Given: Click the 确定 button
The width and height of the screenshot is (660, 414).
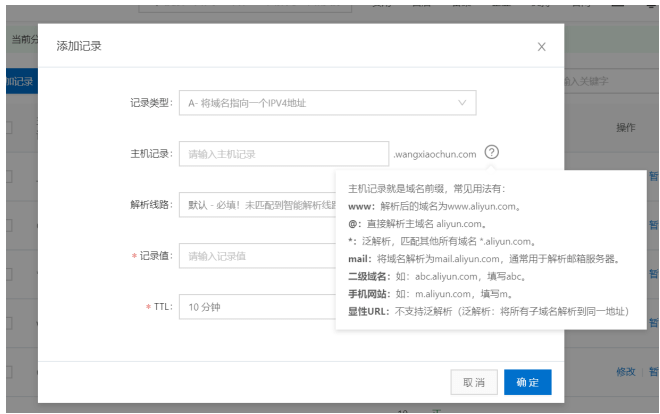Looking at the screenshot, I should click(x=527, y=382).
